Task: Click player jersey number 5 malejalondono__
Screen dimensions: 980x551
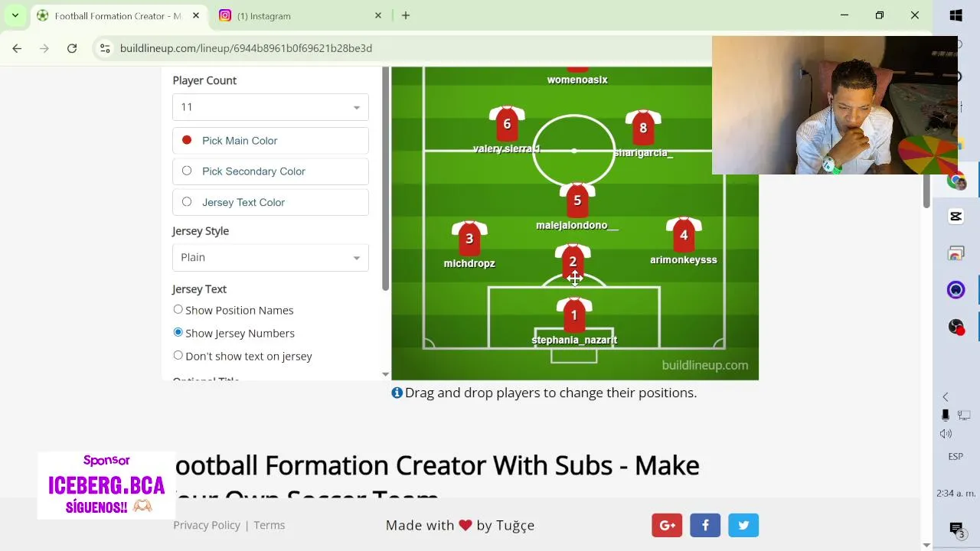Action: point(577,201)
